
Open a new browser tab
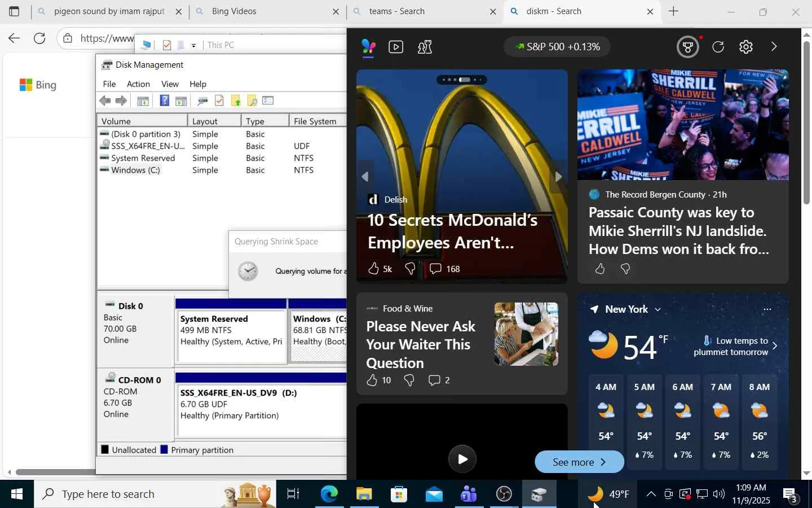coord(673,11)
